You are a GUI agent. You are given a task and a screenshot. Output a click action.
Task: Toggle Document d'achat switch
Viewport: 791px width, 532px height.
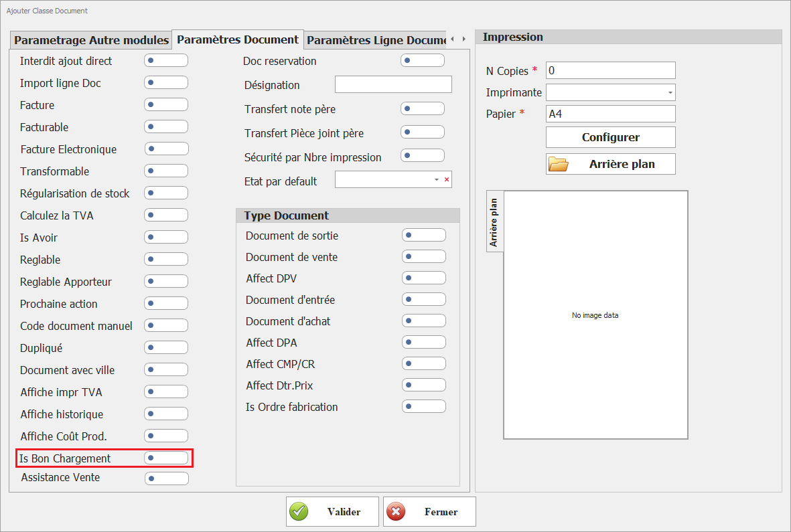point(424,321)
